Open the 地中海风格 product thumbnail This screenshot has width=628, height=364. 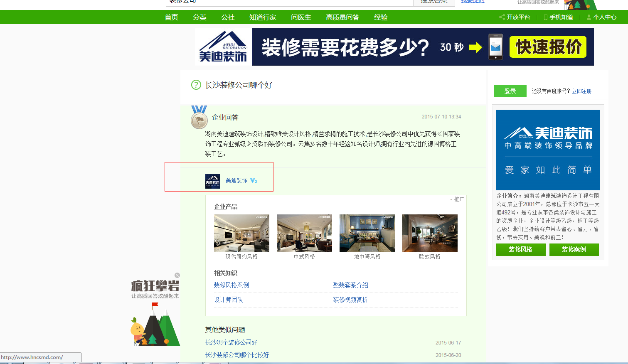pyautogui.click(x=367, y=233)
